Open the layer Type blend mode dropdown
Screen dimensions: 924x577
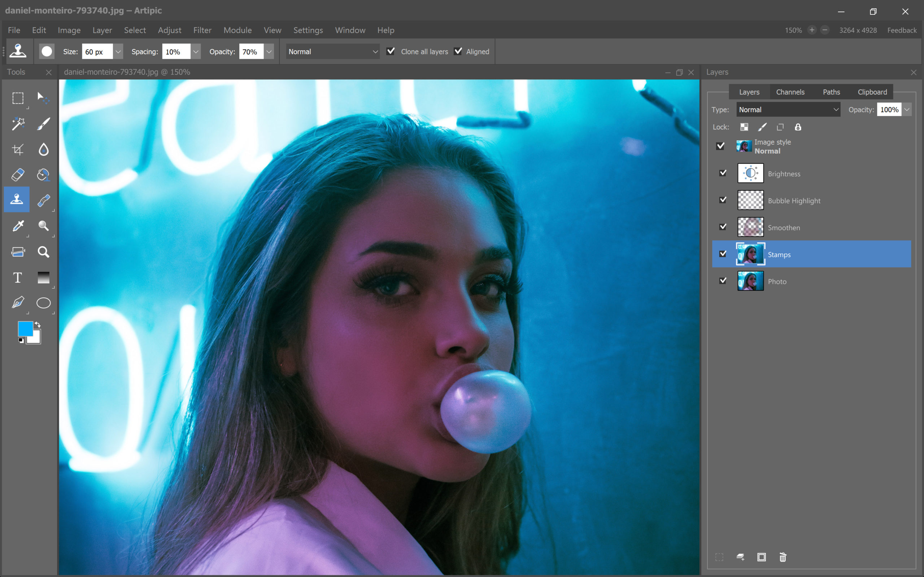[788, 110]
